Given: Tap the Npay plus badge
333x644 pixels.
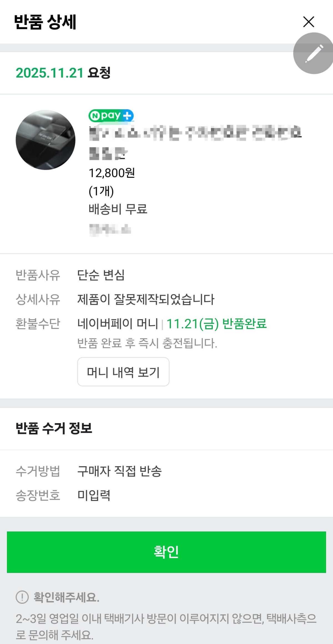Looking at the screenshot, I should pos(111,116).
